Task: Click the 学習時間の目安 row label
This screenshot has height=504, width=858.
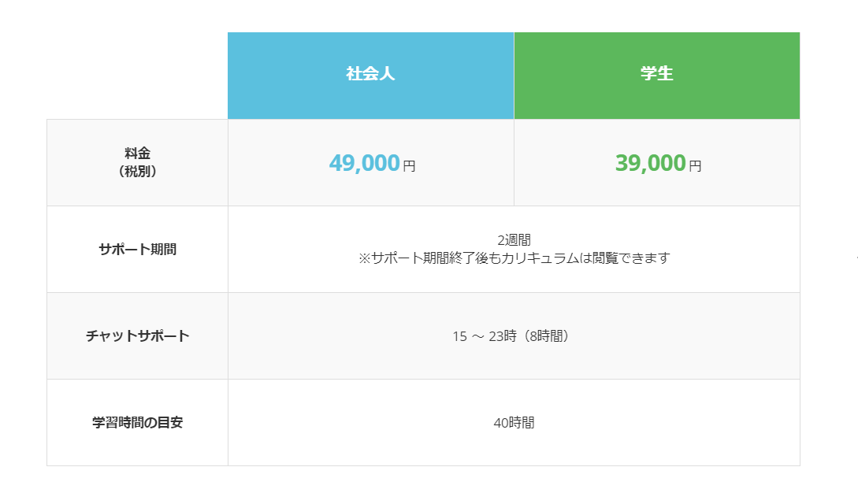Action: [x=137, y=422]
